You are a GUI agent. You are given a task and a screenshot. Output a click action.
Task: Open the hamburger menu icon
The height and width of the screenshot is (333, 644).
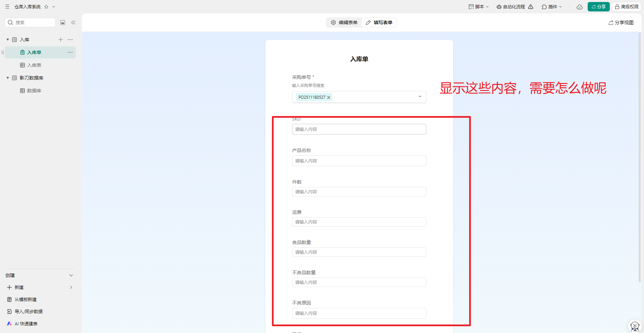(x=7, y=7)
